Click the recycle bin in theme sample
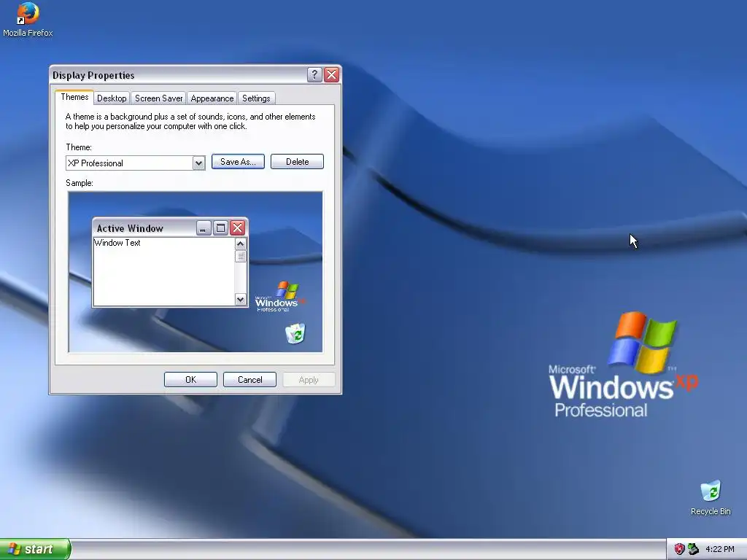747x560 pixels. [x=295, y=332]
